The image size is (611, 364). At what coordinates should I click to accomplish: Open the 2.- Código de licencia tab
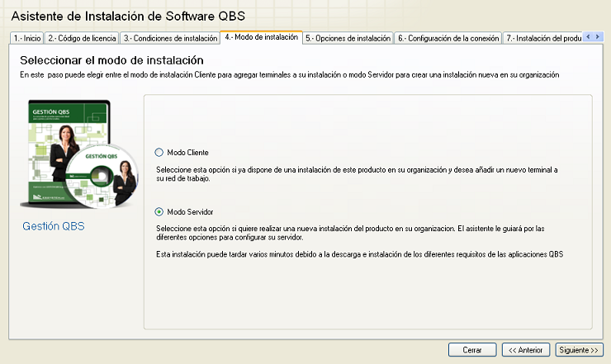(82, 38)
